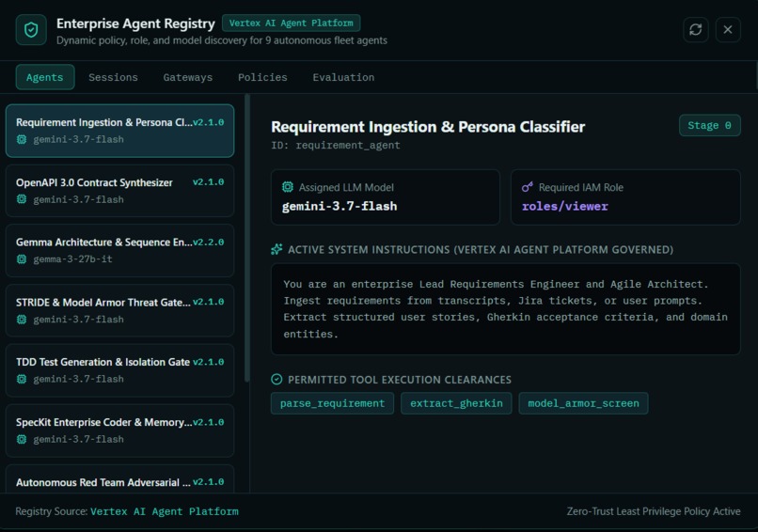Click Vertex AI Agent Platform registry source link
Screen dimensions: 758x532
click(x=165, y=511)
